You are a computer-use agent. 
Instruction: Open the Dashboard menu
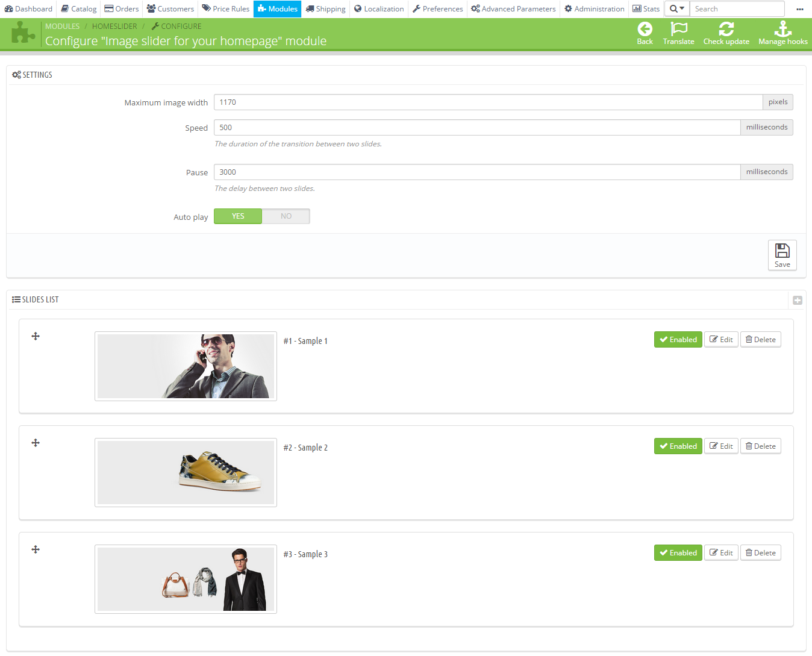(x=28, y=8)
